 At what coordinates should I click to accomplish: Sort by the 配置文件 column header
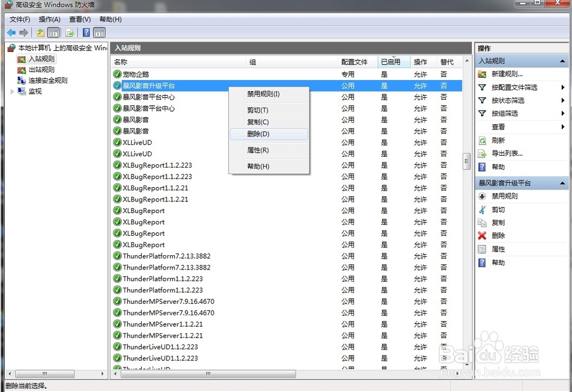click(358, 62)
